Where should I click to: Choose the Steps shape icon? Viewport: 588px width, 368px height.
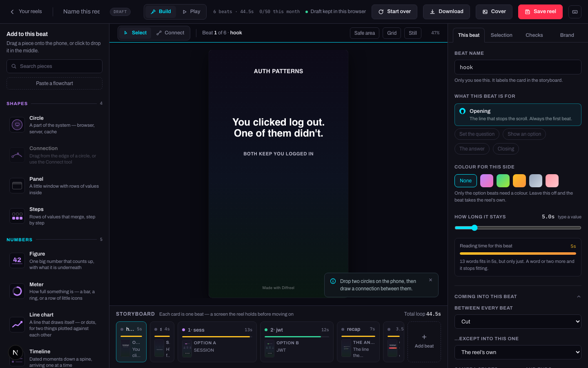17,216
